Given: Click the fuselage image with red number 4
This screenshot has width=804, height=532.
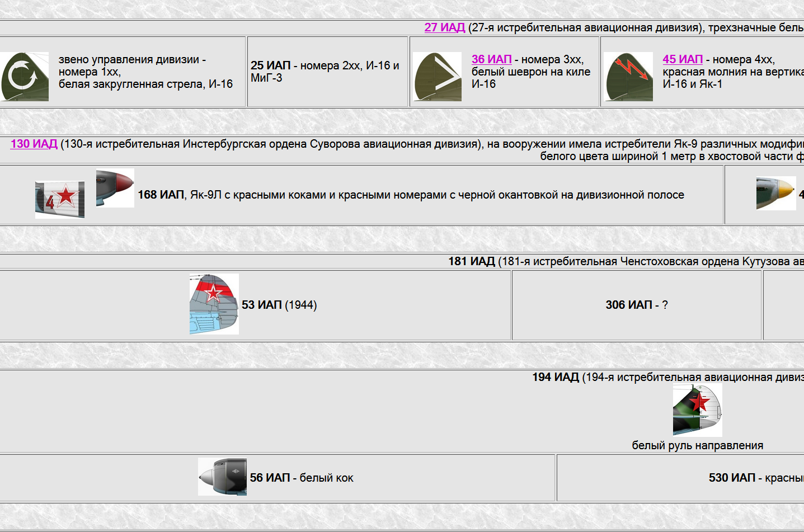Looking at the screenshot, I should click(60, 199).
